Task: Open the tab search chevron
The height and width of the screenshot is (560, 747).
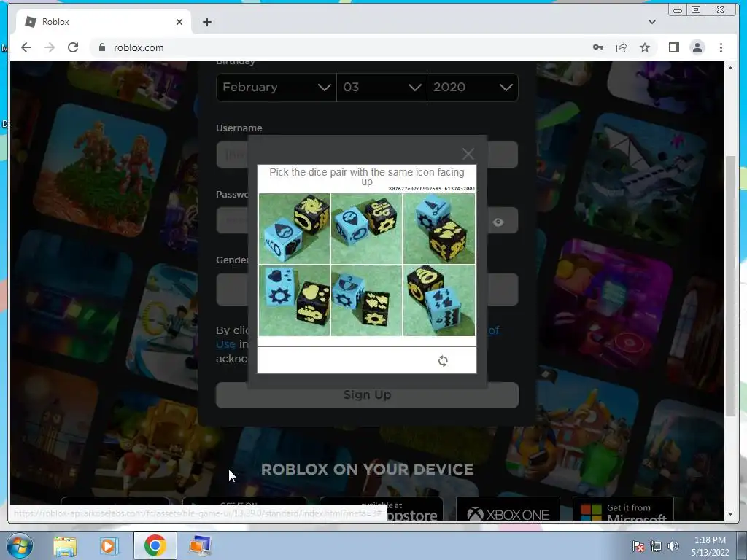Action: [x=652, y=22]
